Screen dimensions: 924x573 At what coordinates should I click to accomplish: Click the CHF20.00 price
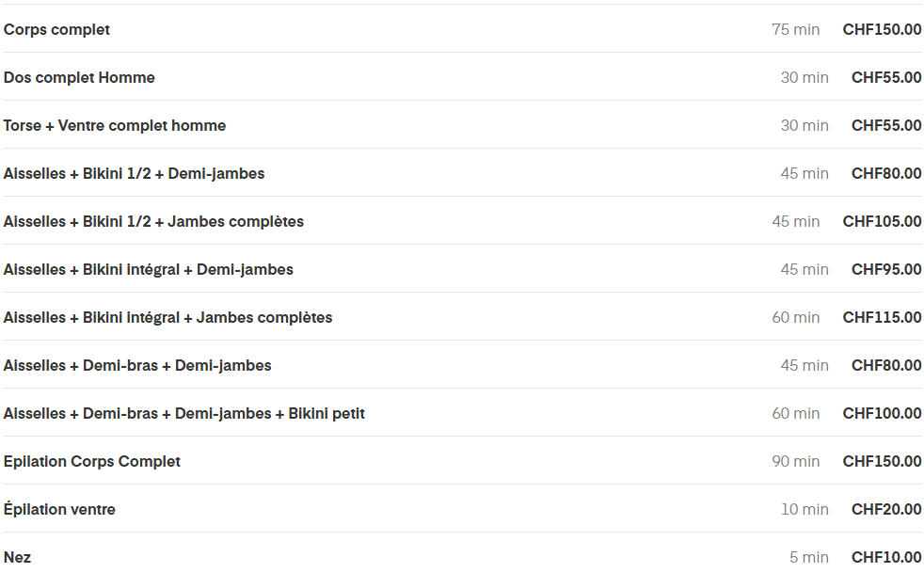tap(886, 509)
